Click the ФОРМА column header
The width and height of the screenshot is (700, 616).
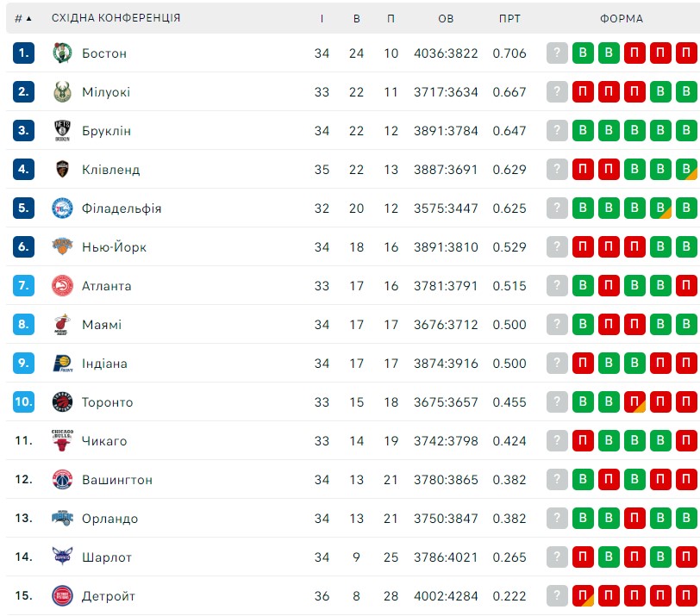point(621,18)
